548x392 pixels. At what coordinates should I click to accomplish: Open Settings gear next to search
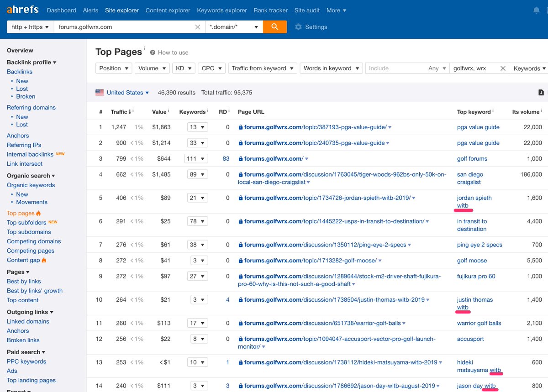pos(299,27)
